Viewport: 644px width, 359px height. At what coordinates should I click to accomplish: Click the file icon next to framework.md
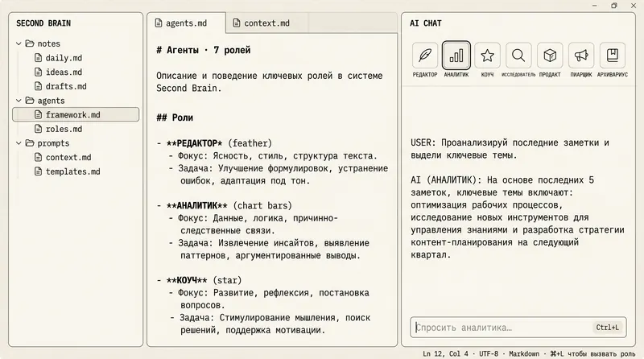[38, 114]
